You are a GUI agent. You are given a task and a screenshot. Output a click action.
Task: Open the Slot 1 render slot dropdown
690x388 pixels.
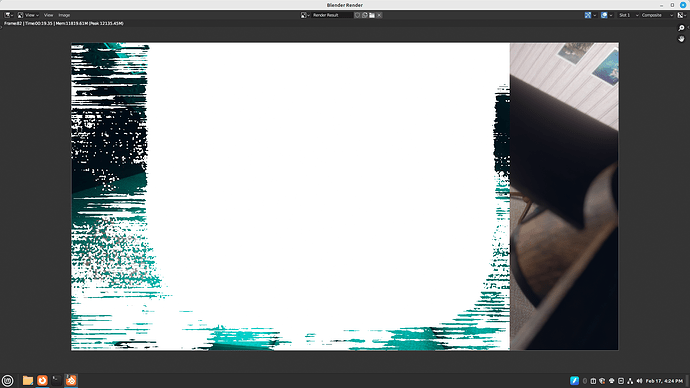(628, 15)
